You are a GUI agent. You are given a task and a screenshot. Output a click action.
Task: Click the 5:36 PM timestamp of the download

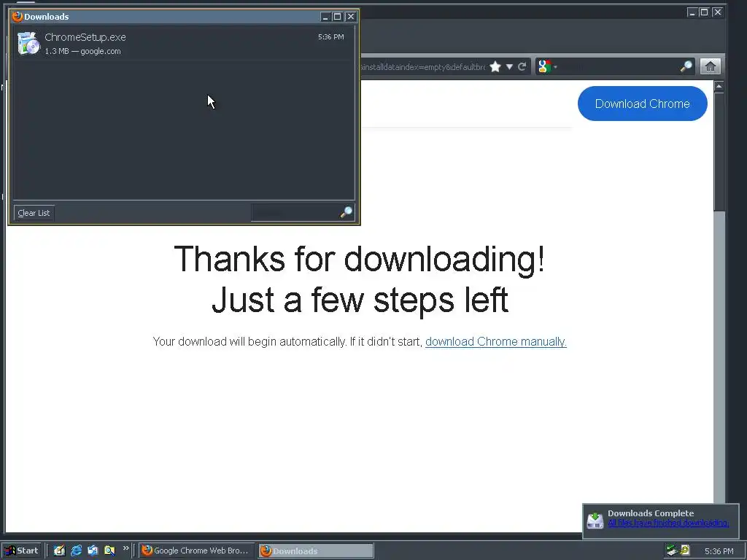[330, 36]
